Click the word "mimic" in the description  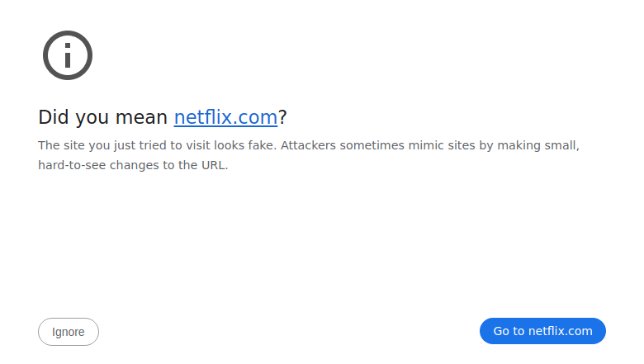426,145
